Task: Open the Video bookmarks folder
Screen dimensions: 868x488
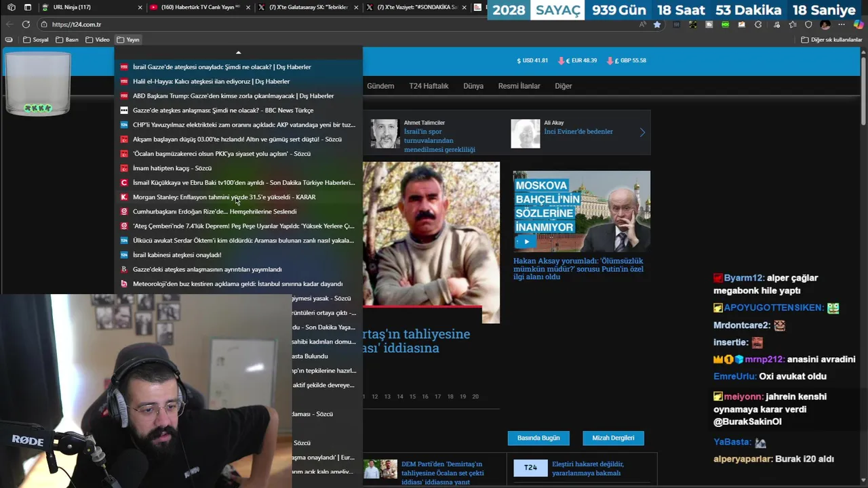Action: click(97, 39)
